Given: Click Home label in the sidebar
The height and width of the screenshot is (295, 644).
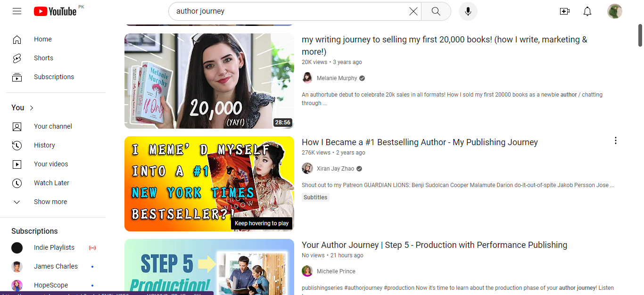Looking at the screenshot, I should click(x=43, y=39).
